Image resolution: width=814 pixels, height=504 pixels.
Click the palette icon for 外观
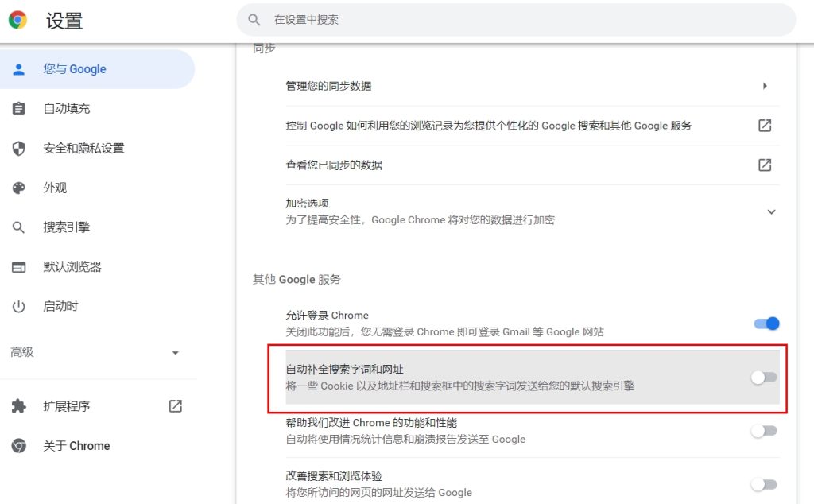19,188
